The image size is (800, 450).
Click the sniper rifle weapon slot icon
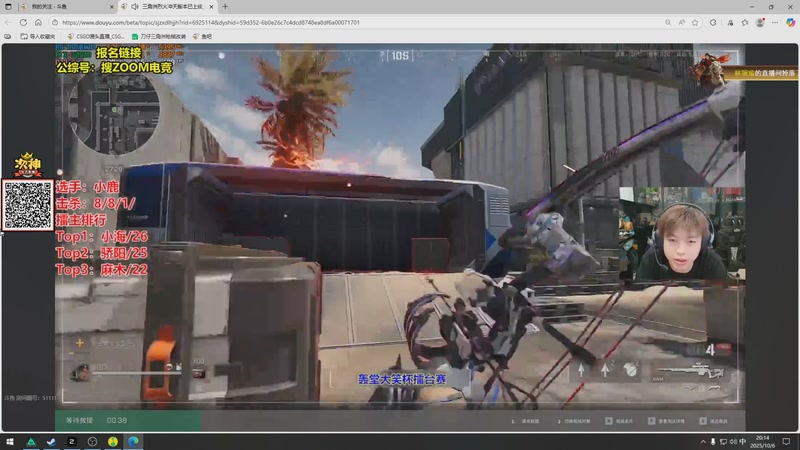(689, 371)
